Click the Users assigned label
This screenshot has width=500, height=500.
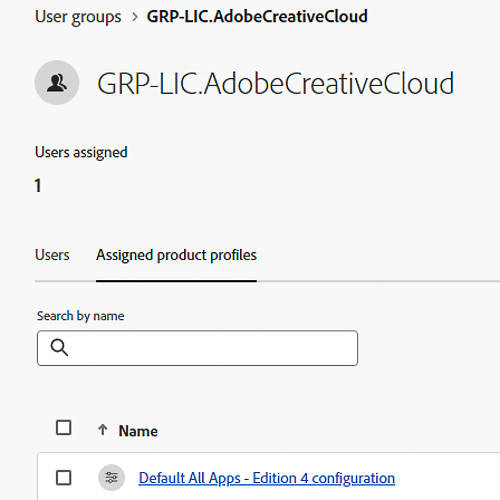(81, 153)
